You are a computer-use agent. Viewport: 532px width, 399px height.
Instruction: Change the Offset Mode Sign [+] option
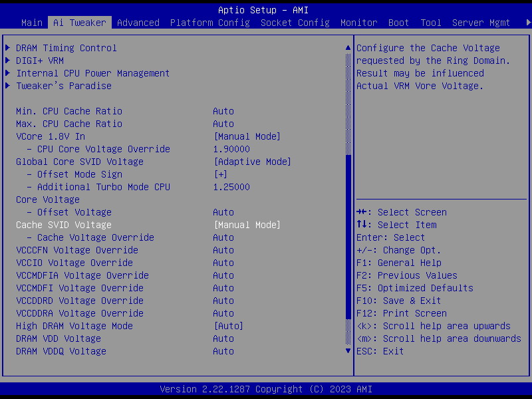point(221,174)
